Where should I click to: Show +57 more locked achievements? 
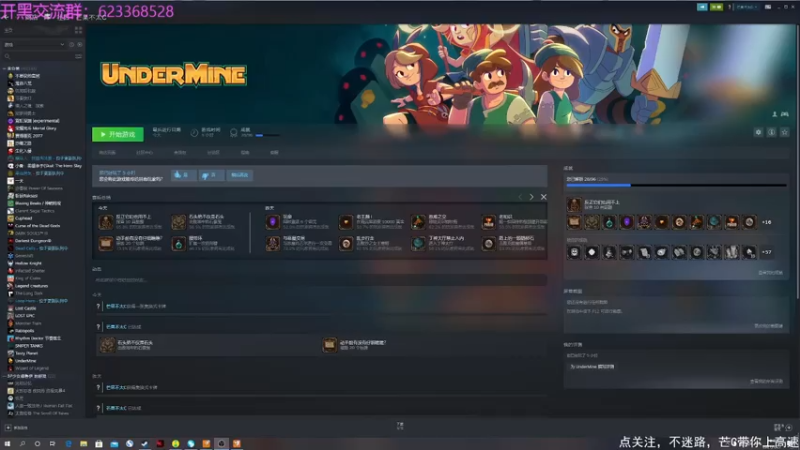pyautogui.click(x=766, y=252)
